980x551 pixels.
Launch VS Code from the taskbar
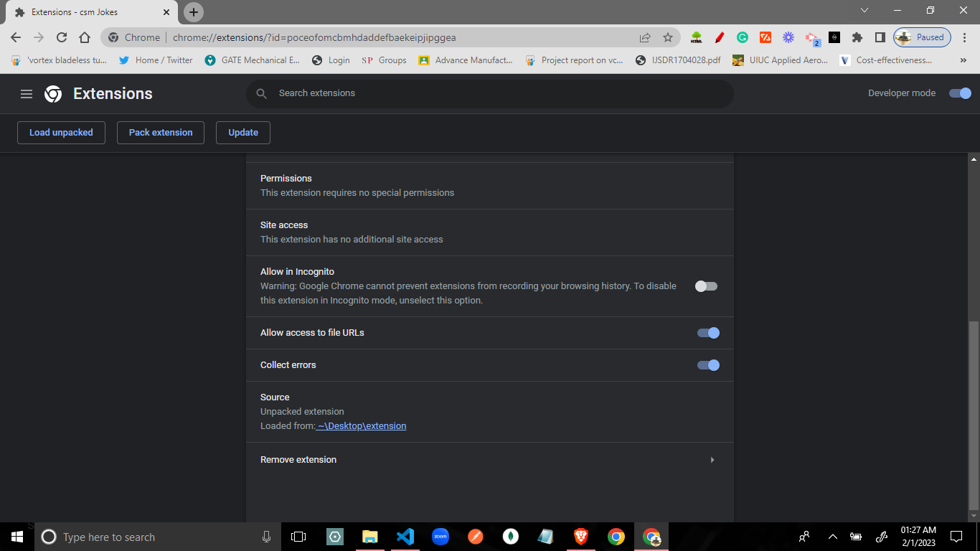pos(405,537)
